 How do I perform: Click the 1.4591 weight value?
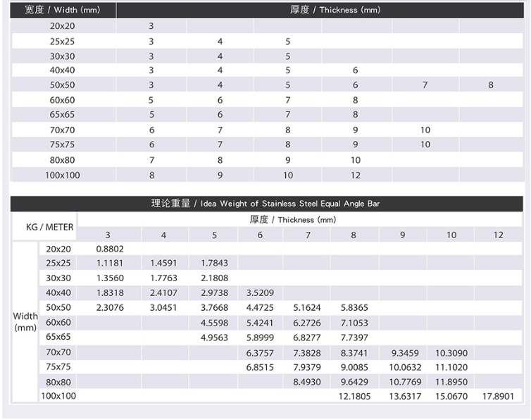tap(163, 263)
